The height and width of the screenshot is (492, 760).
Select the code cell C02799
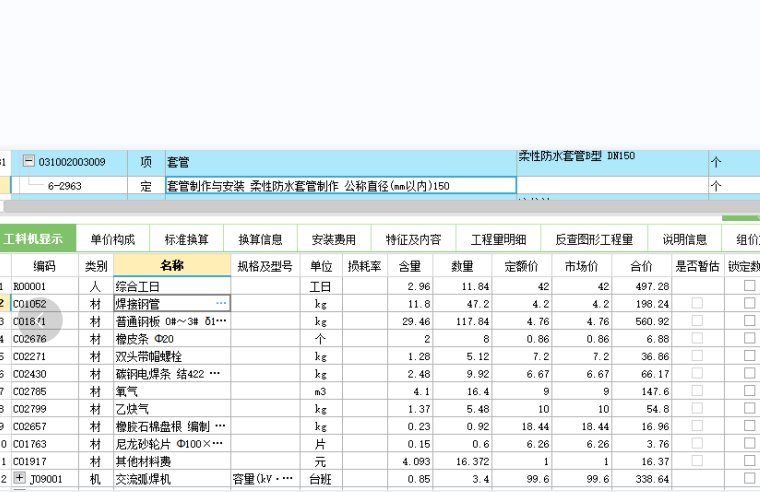click(x=45, y=409)
